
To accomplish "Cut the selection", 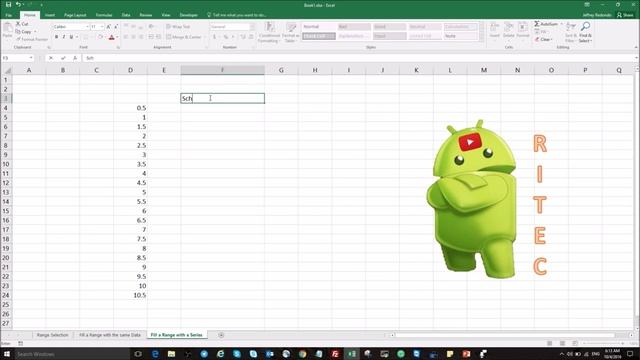I will [x=22, y=24].
